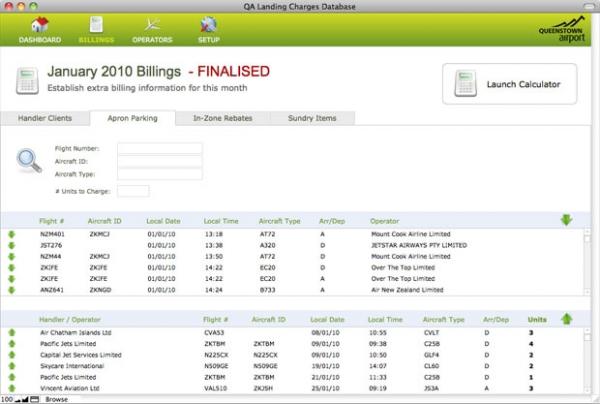
Task: Click the magnifying glass search icon
Action: pos(29,161)
